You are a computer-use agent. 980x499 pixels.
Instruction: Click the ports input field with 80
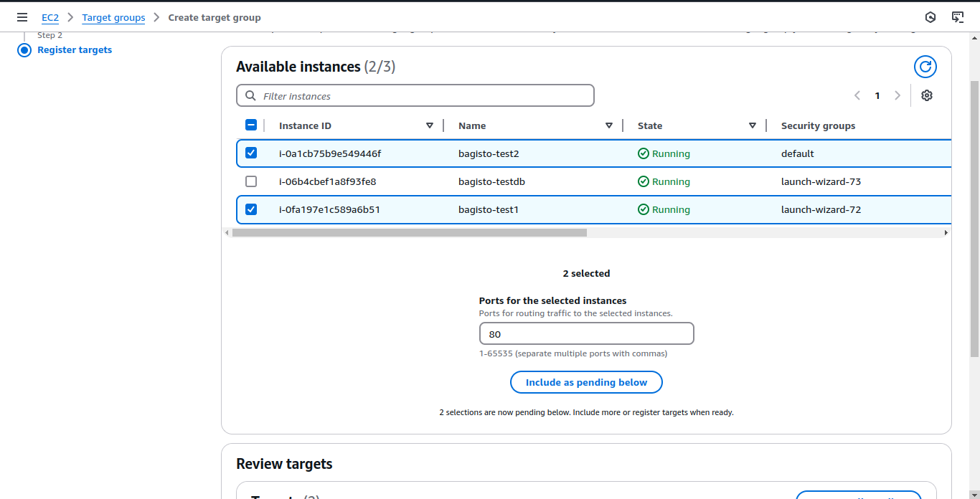click(x=587, y=334)
